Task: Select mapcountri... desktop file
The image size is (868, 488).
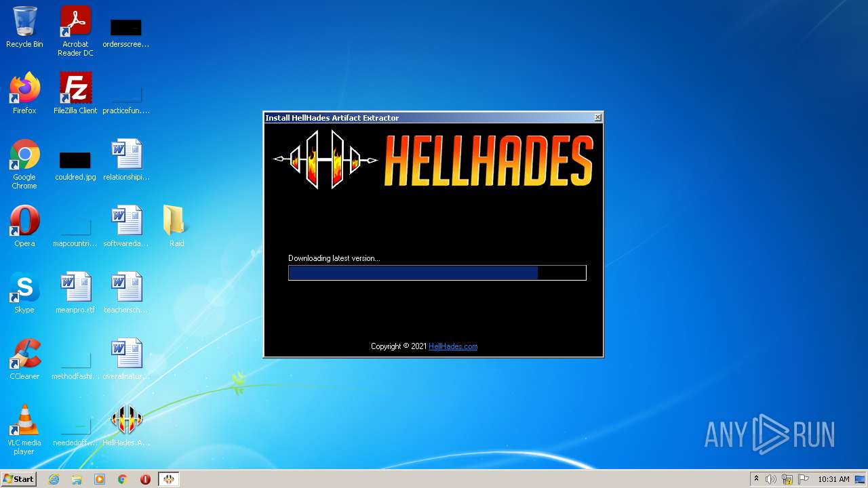Action: click(75, 232)
